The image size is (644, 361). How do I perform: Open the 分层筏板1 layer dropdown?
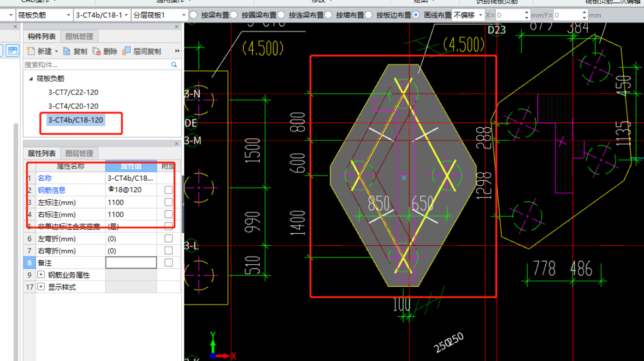click(x=184, y=15)
